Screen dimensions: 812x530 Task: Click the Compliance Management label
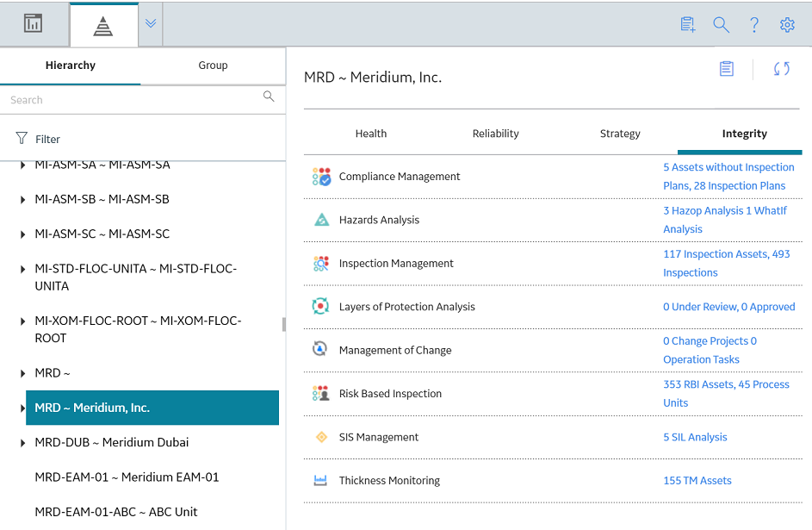(x=400, y=177)
